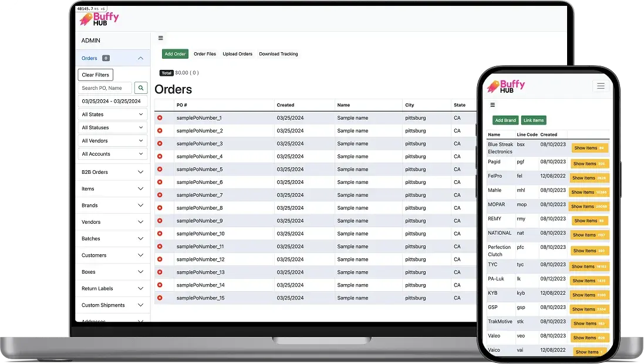The width and height of the screenshot is (644, 364).
Task: Open the All Statuses dropdown
Action: 113,127
